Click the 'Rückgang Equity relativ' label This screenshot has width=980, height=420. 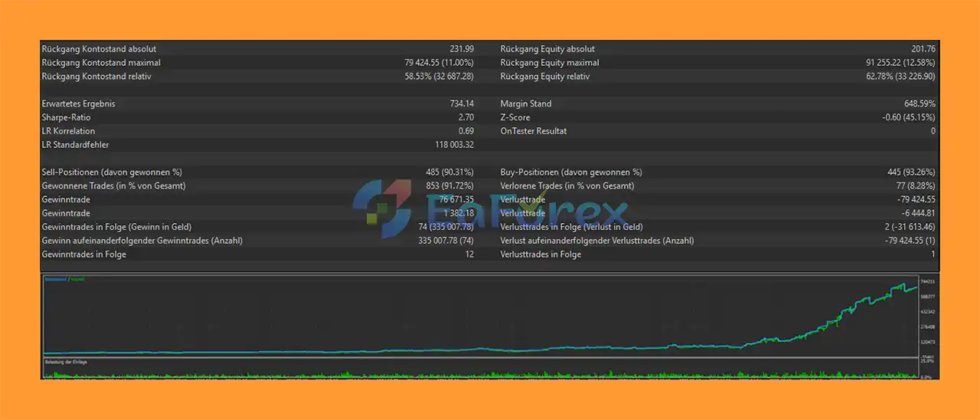545,77
